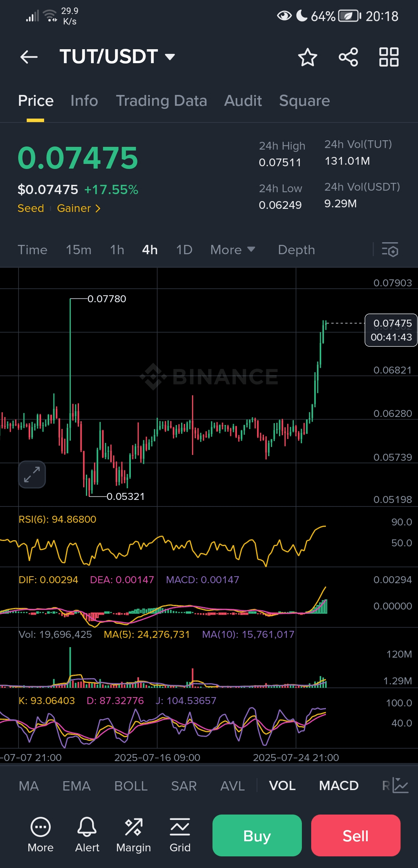Tap the J: 104.53657 readout
418x868 pixels.
click(x=186, y=701)
